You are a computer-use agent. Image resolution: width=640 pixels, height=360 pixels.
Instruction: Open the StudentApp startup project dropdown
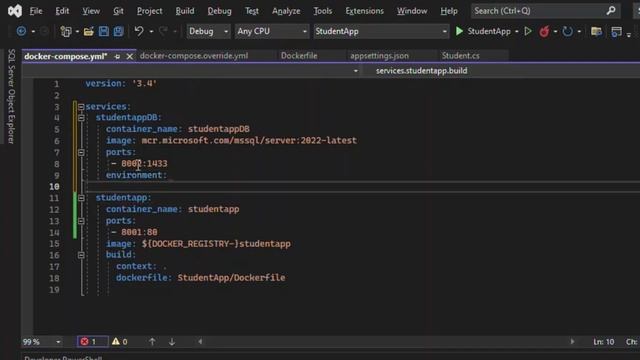381,31
